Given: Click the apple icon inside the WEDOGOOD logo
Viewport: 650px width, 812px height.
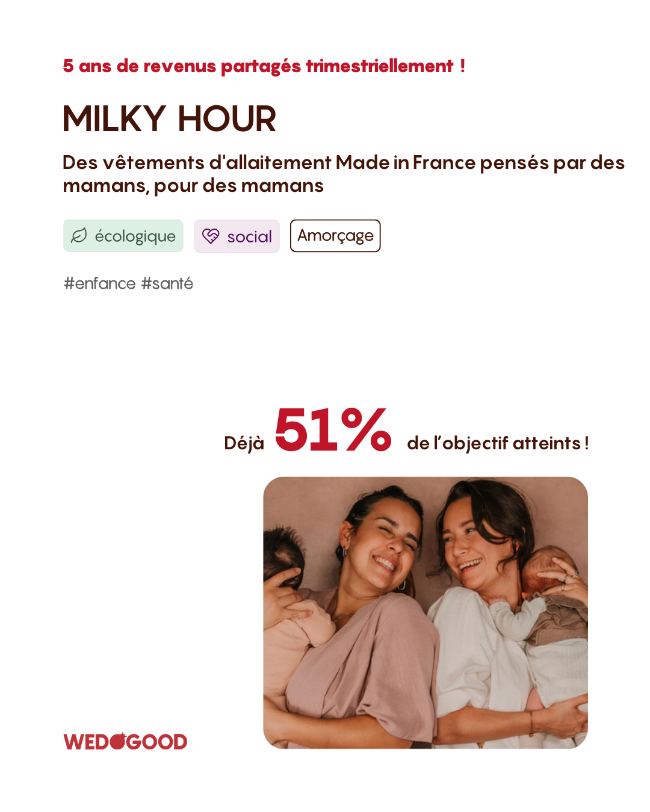Looking at the screenshot, I should [118, 741].
